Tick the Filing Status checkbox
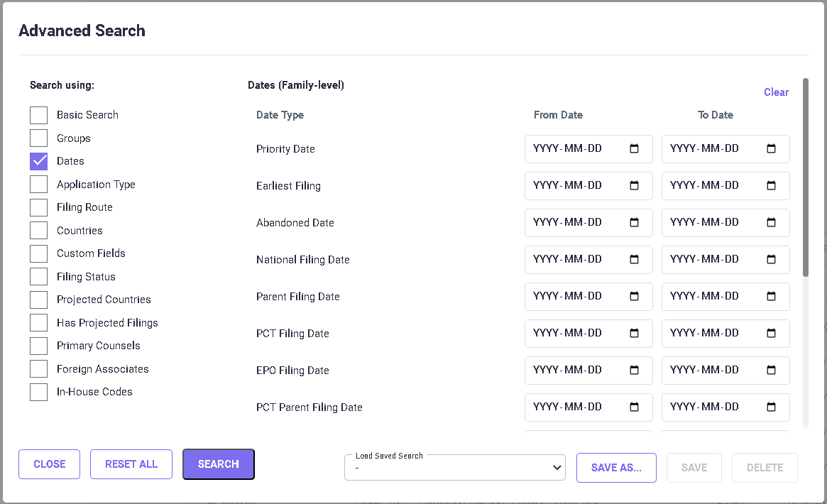Image resolution: width=827 pixels, height=504 pixels. [39, 277]
